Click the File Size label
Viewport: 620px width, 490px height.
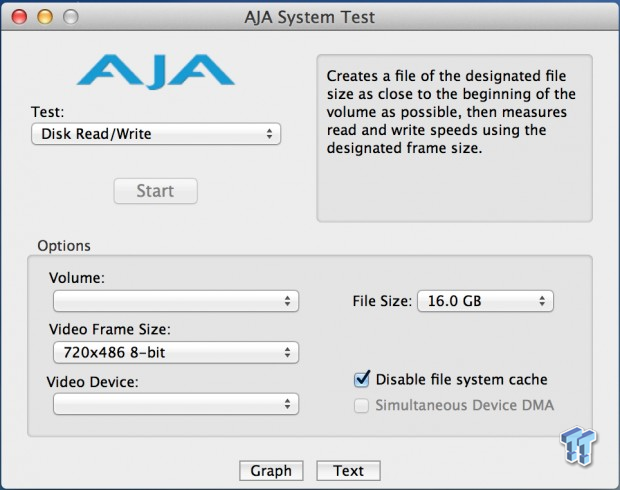click(382, 301)
